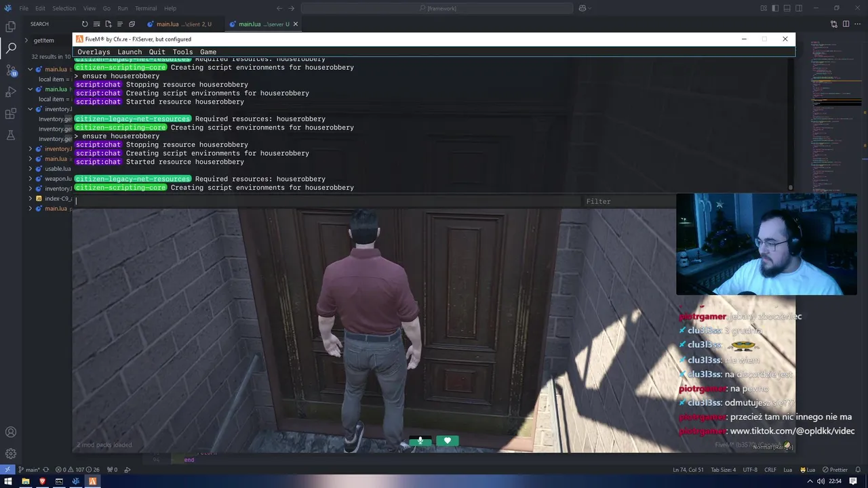This screenshot has width=868, height=488.
Task: Open the editor More Actions menu
Action: tap(858, 24)
